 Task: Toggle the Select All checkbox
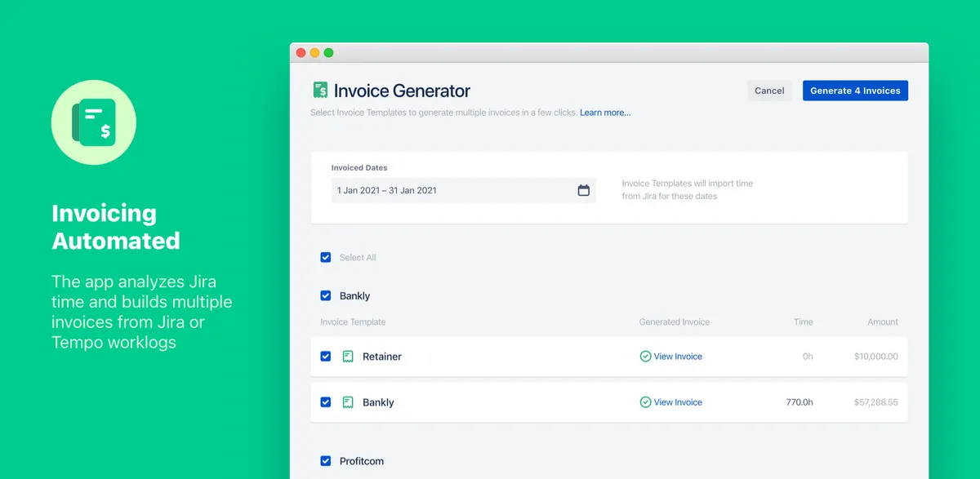point(326,257)
